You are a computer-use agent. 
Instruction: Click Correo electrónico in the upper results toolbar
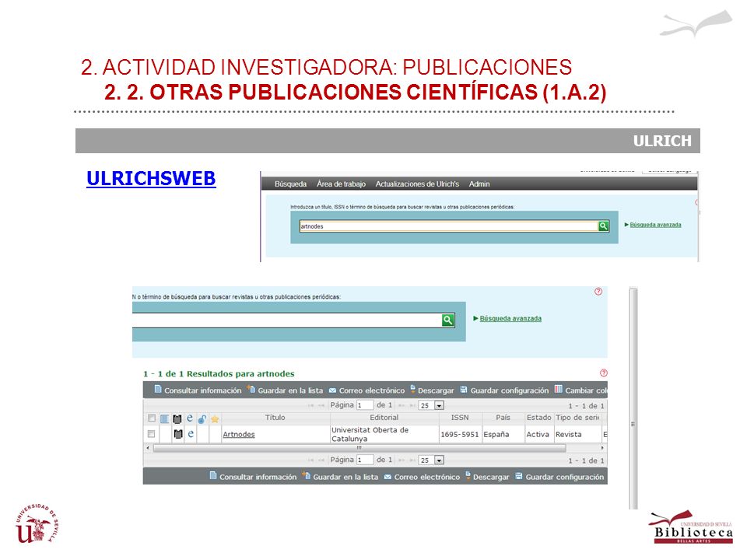click(366, 390)
